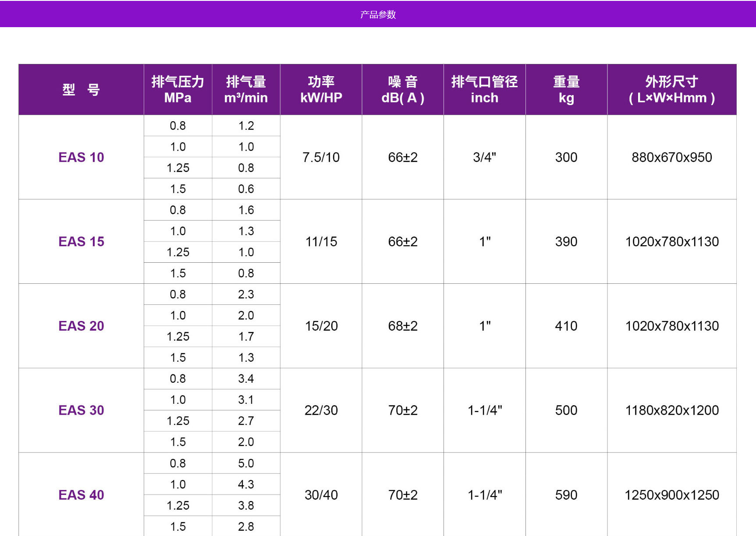The width and height of the screenshot is (756, 536).
Task: Click the 2.3 air flow value
Action: tap(246, 294)
